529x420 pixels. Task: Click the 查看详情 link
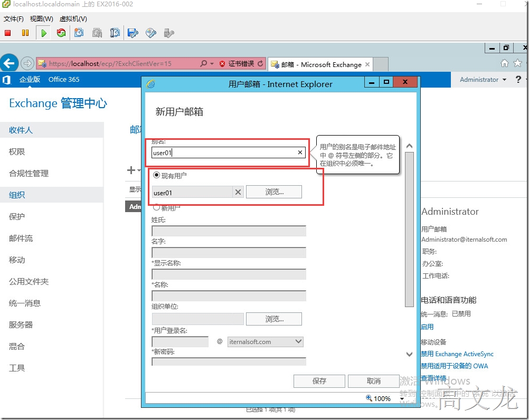(433, 378)
